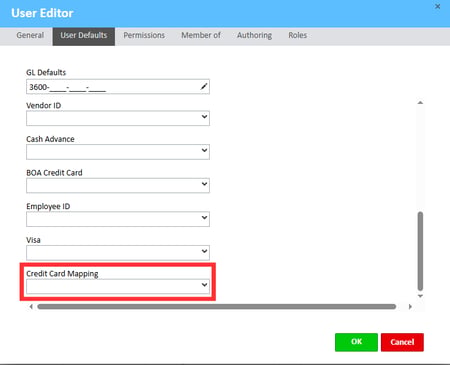The image size is (450, 365).
Task: Click the pencil edit icon in GL Defaults
Action: [x=204, y=87]
